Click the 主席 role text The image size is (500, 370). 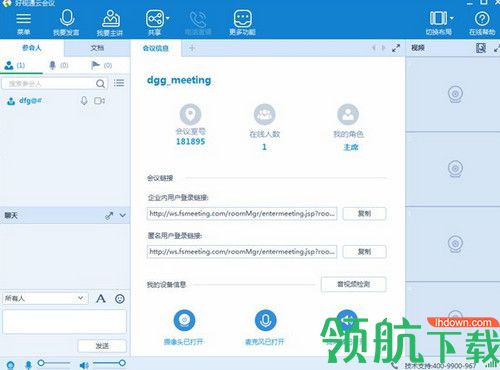[351, 147]
